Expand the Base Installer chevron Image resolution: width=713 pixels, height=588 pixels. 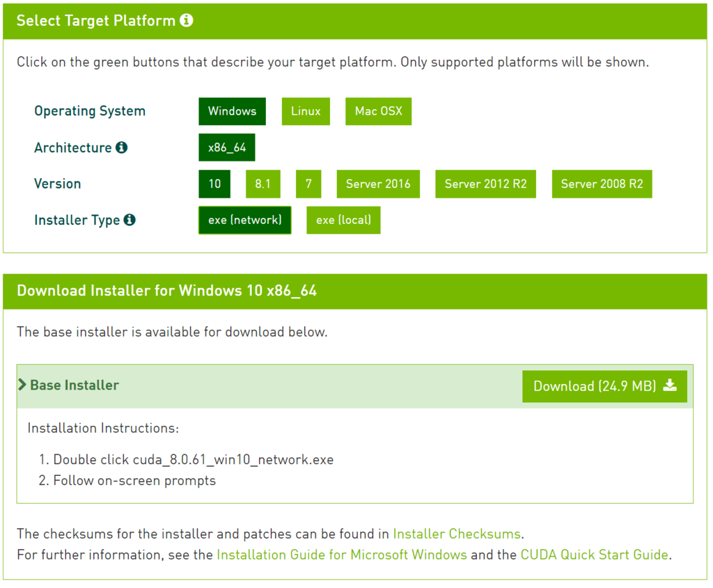tap(22, 385)
